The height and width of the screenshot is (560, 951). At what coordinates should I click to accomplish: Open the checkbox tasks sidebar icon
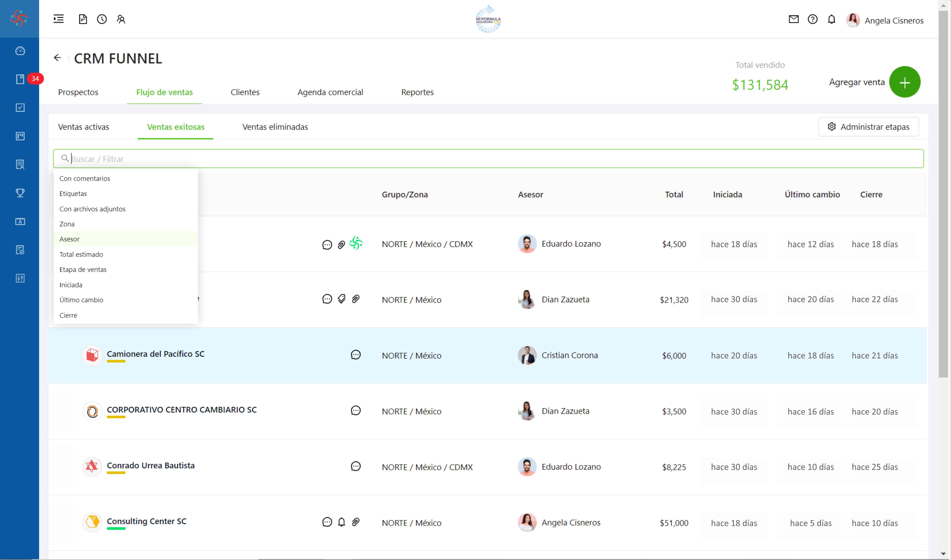click(x=20, y=107)
